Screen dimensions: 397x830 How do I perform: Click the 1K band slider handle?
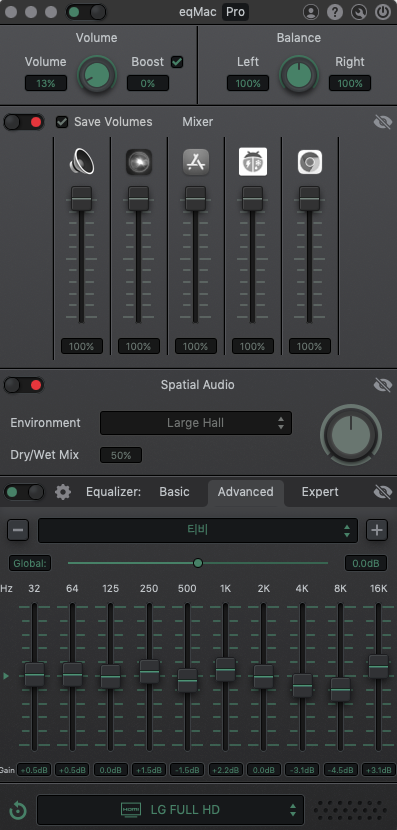point(225,670)
